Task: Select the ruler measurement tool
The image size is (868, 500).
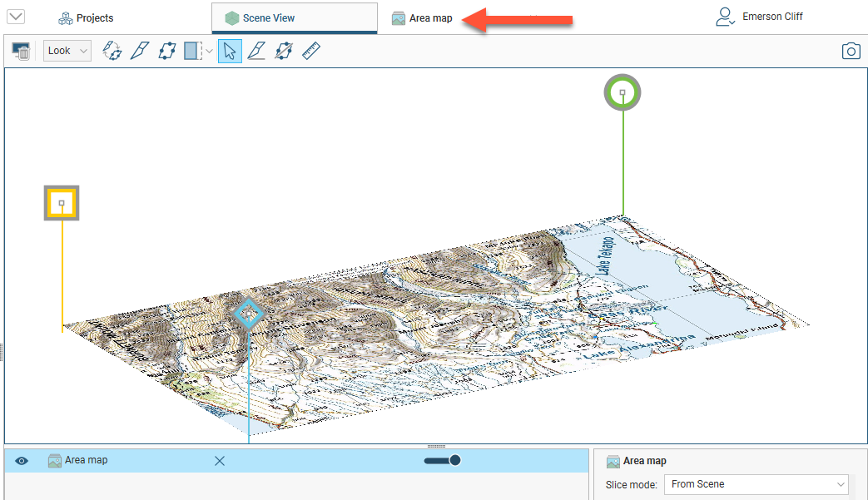Action: click(x=311, y=51)
